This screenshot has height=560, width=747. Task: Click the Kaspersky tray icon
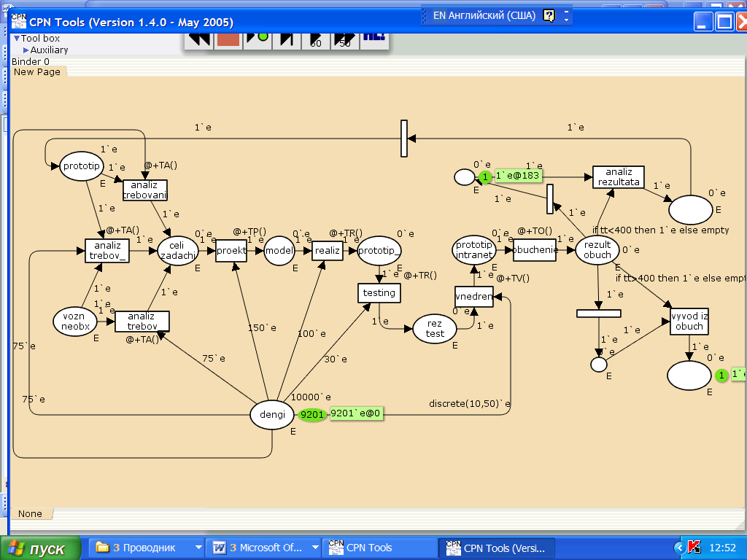coord(694,548)
